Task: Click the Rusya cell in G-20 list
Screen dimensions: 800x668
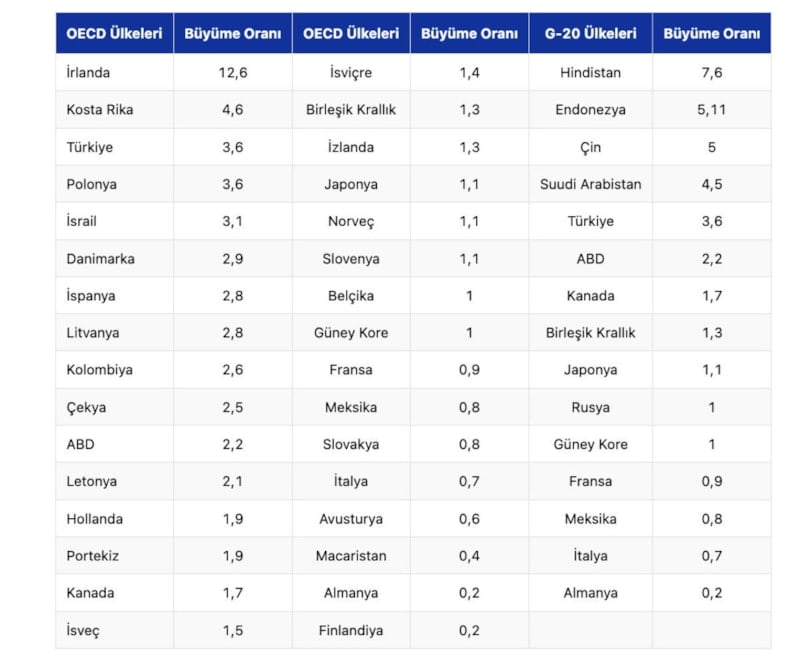Action: click(x=590, y=407)
